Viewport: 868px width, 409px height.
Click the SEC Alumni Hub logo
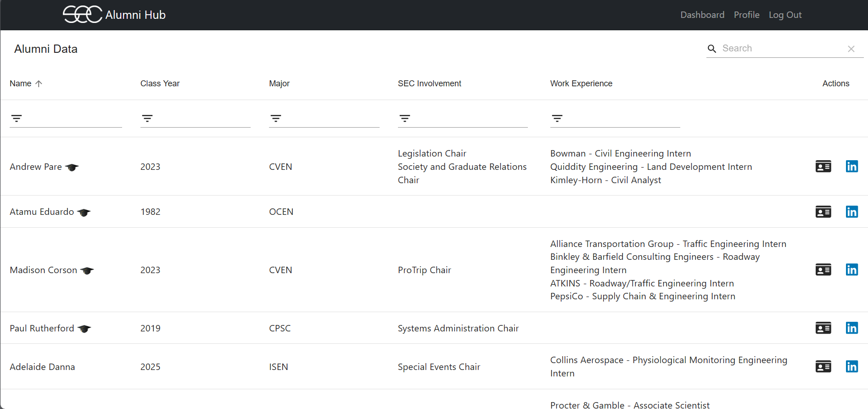114,15
